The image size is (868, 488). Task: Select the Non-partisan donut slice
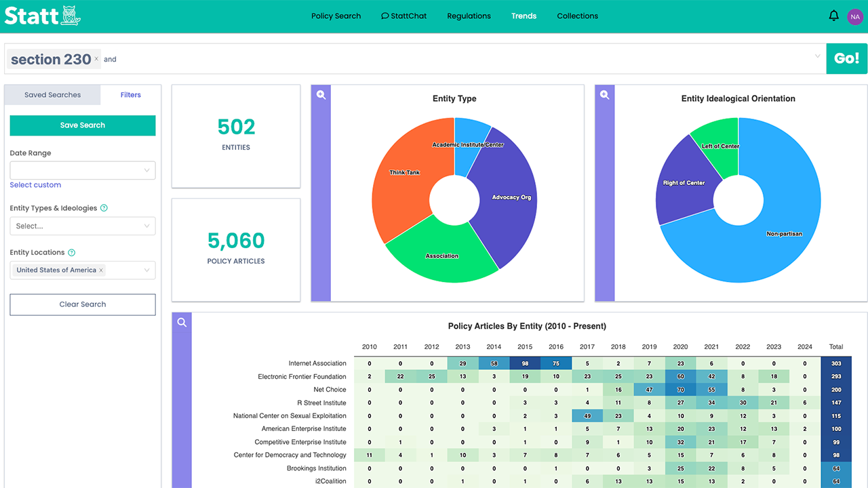[785, 234]
